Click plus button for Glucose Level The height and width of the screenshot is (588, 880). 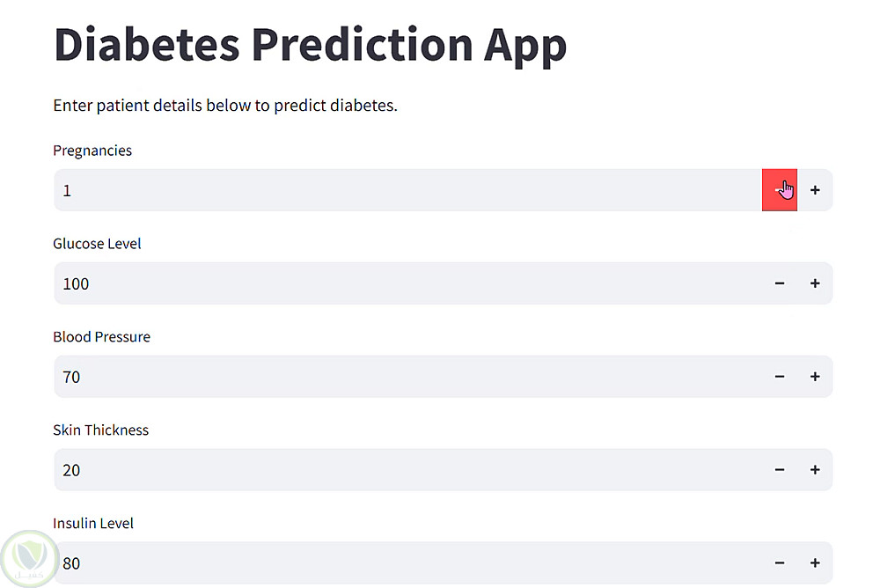815,283
